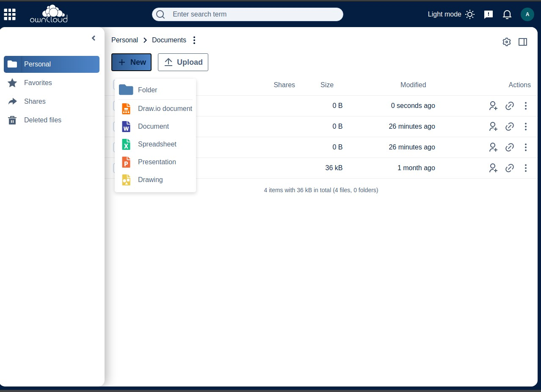Screen dimensions: 541x392
Task: Click the 36 kB size cell
Action: (x=334, y=168)
